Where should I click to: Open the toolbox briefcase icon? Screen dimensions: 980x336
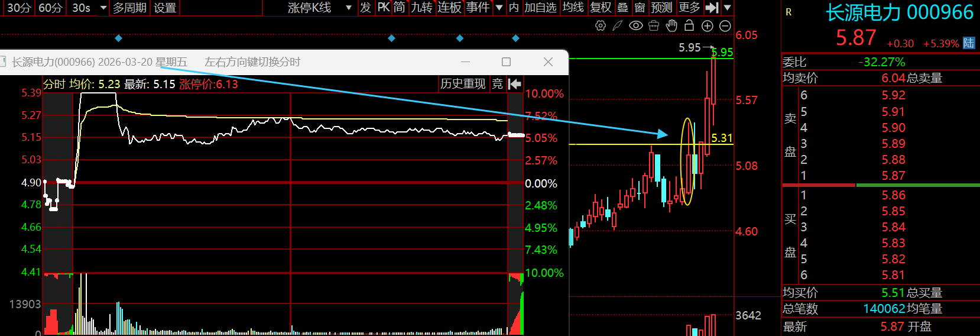click(x=654, y=25)
